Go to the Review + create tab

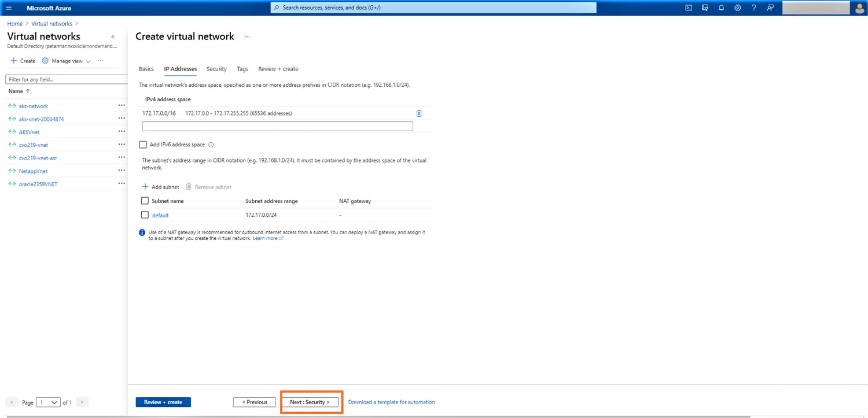278,69
